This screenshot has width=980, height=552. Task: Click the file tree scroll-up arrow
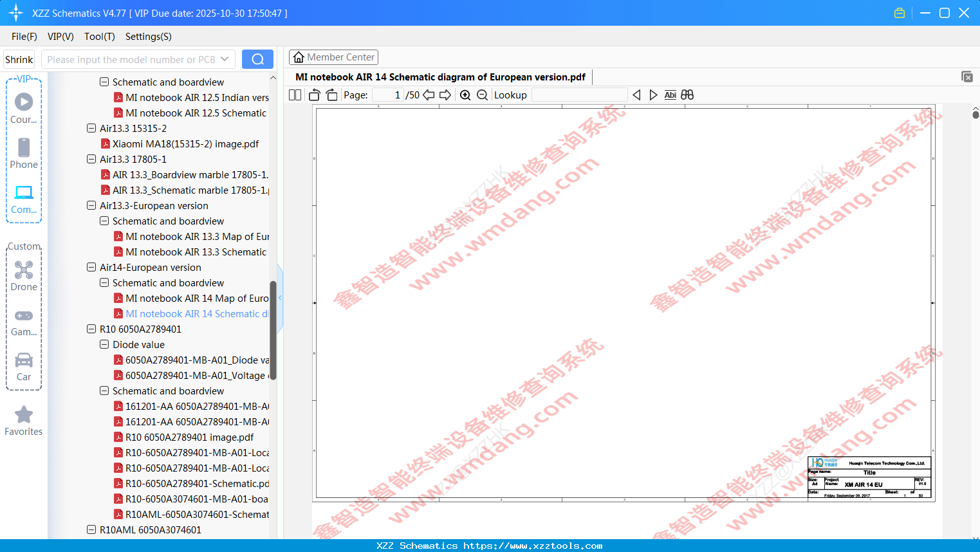click(x=273, y=78)
